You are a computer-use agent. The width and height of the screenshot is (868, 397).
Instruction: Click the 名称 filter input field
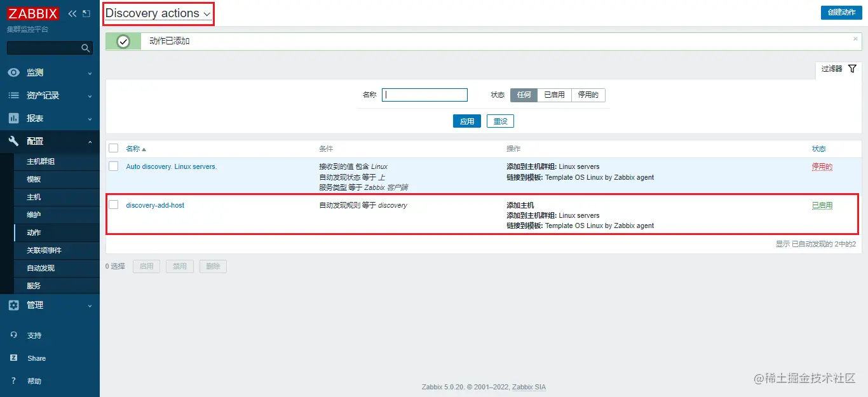click(x=424, y=95)
